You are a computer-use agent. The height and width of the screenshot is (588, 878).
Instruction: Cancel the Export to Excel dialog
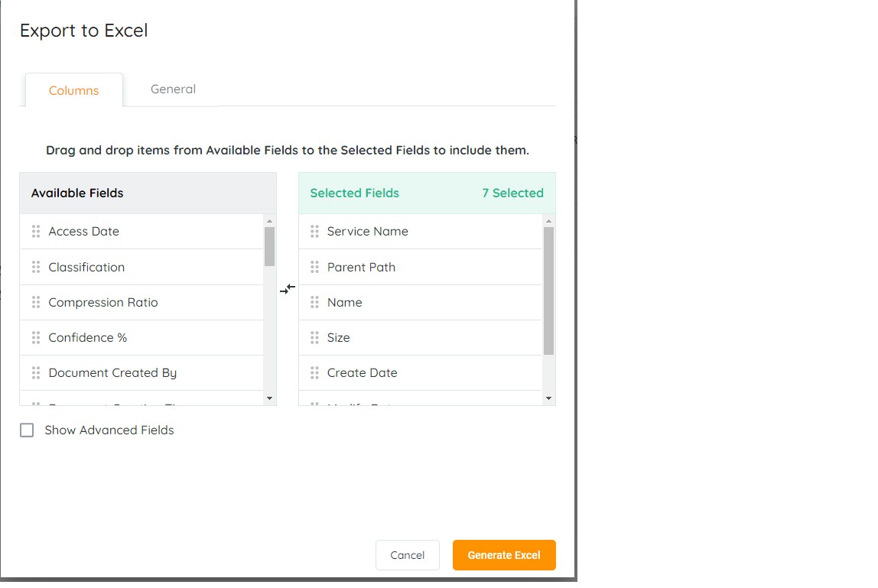click(407, 555)
